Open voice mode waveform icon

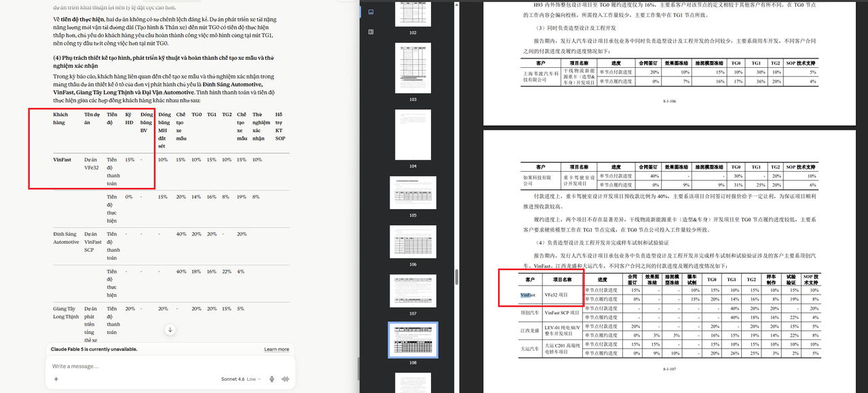click(286, 379)
